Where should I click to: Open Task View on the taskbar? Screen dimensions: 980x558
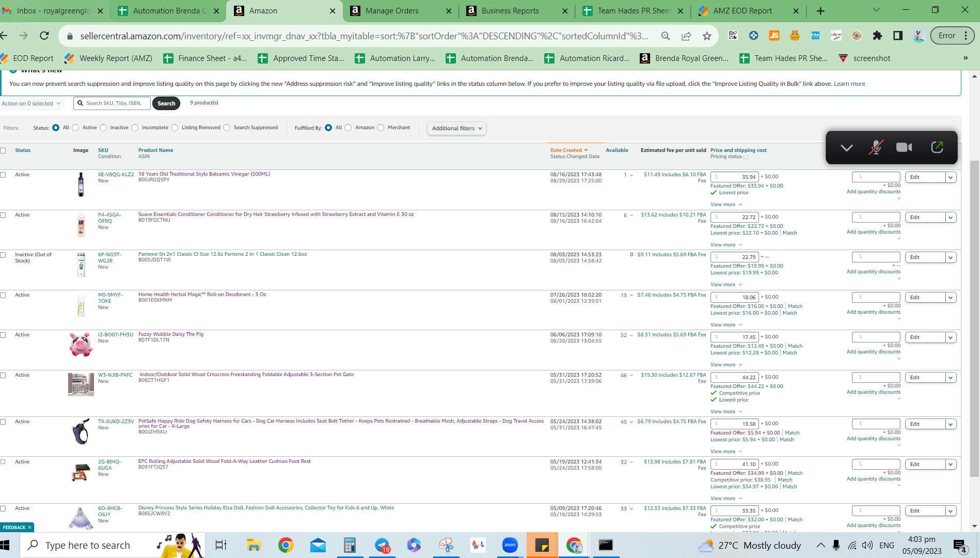tap(221, 545)
